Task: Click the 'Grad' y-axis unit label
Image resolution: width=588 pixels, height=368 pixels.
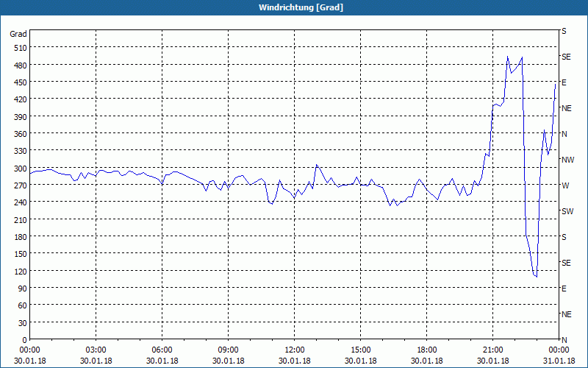Action: (18, 34)
